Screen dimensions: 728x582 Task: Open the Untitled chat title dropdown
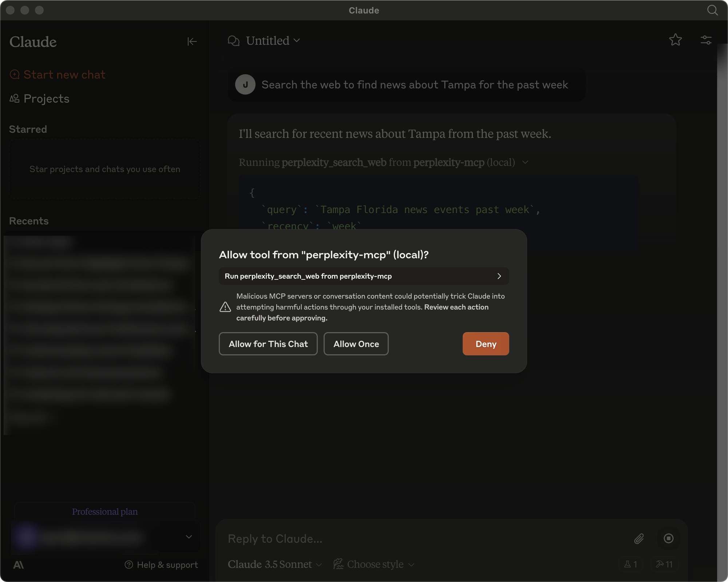pyautogui.click(x=273, y=41)
